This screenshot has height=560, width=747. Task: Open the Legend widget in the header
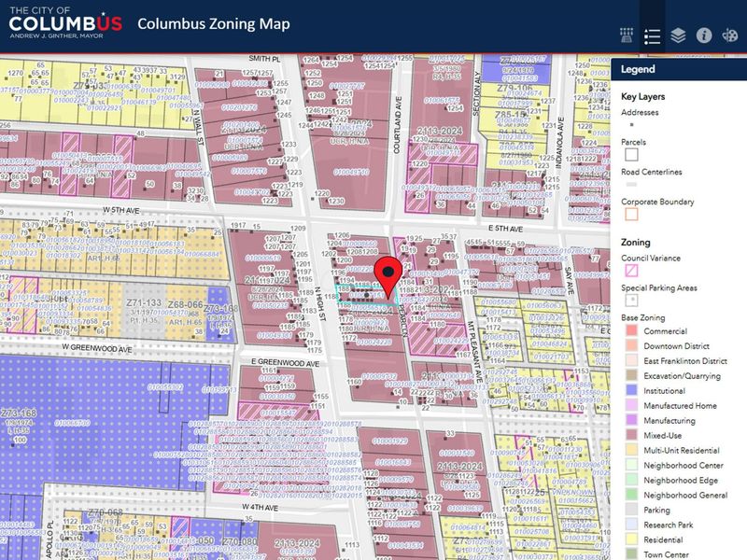pos(652,35)
